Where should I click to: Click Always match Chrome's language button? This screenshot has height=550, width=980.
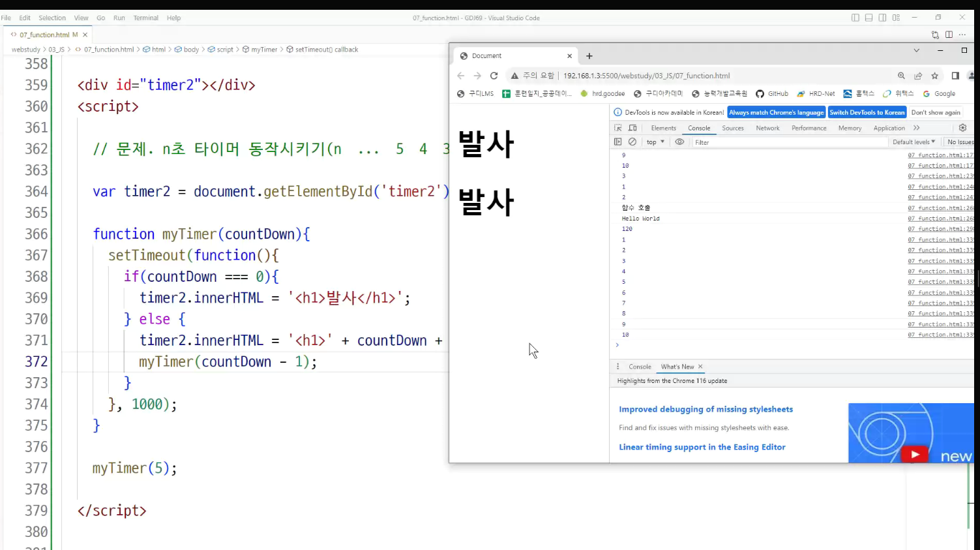776,112
